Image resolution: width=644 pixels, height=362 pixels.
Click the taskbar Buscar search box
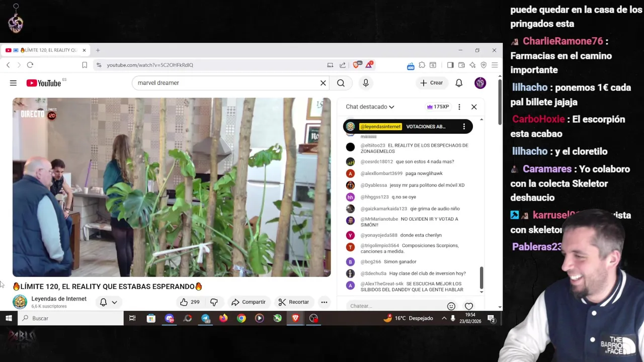pyautogui.click(x=70, y=318)
